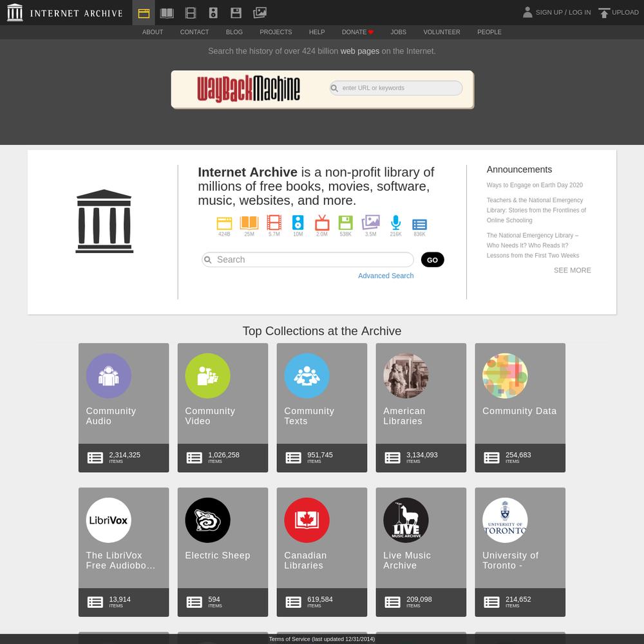Click the Wayback Machine logo
The width and height of the screenshot is (644, 644).
click(249, 89)
